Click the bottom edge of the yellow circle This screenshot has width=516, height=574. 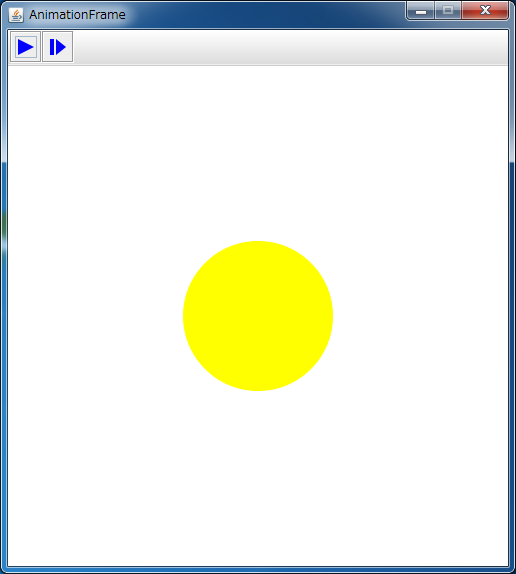coord(258,390)
